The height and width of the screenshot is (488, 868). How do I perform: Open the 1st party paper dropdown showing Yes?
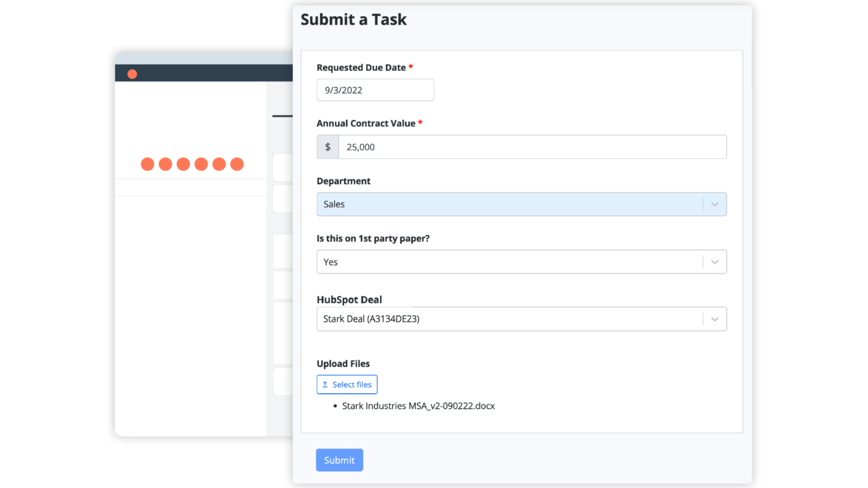click(508, 262)
